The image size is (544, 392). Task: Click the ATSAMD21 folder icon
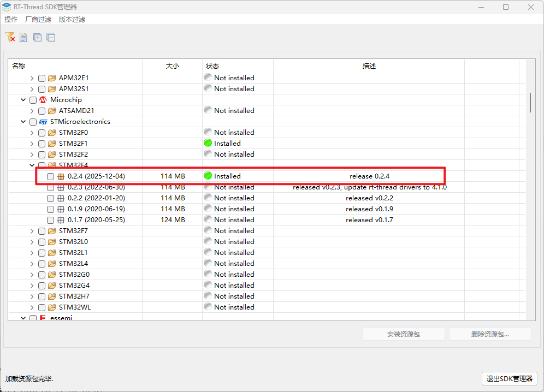point(52,111)
